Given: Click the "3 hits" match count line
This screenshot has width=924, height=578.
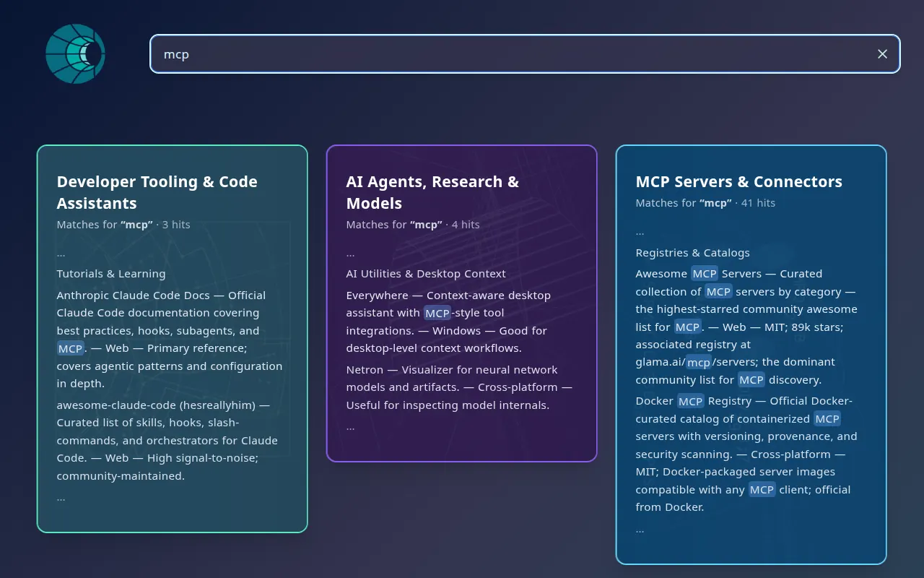Looking at the screenshot, I should (x=123, y=225).
